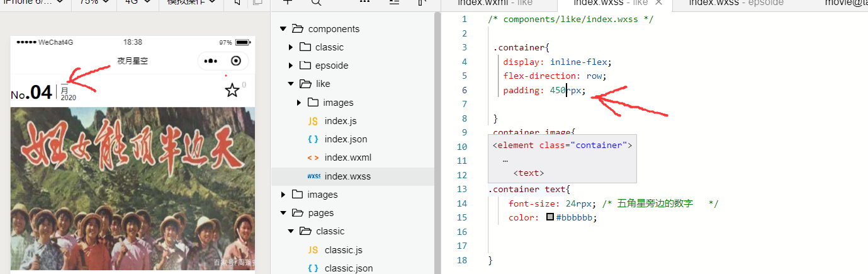The height and width of the screenshot is (274, 868).
Task: Close the index.wxss - like tab
Action: point(660,3)
